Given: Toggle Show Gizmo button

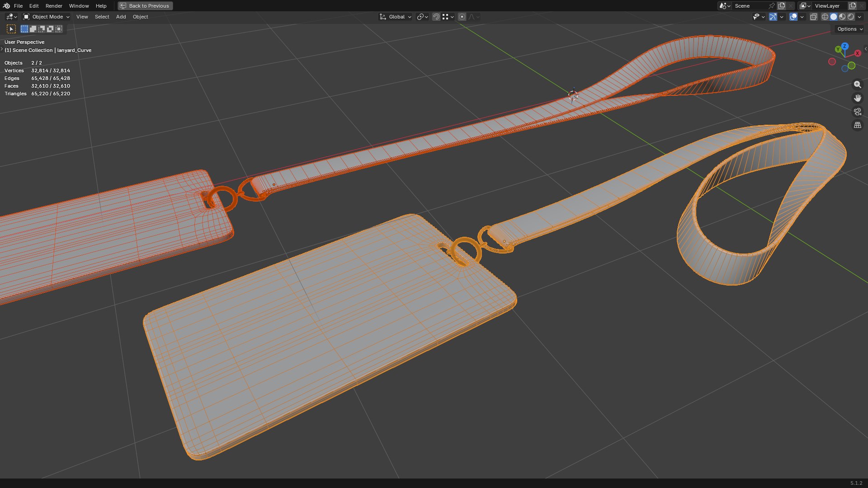Looking at the screenshot, I should 773,17.
